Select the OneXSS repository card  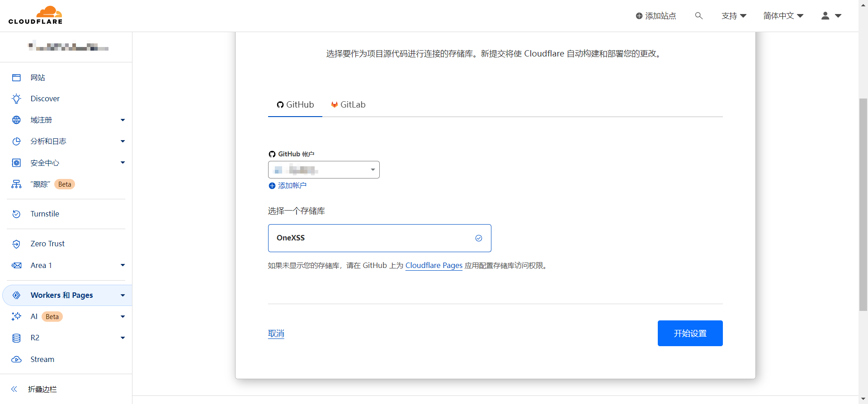pyautogui.click(x=380, y=238)
